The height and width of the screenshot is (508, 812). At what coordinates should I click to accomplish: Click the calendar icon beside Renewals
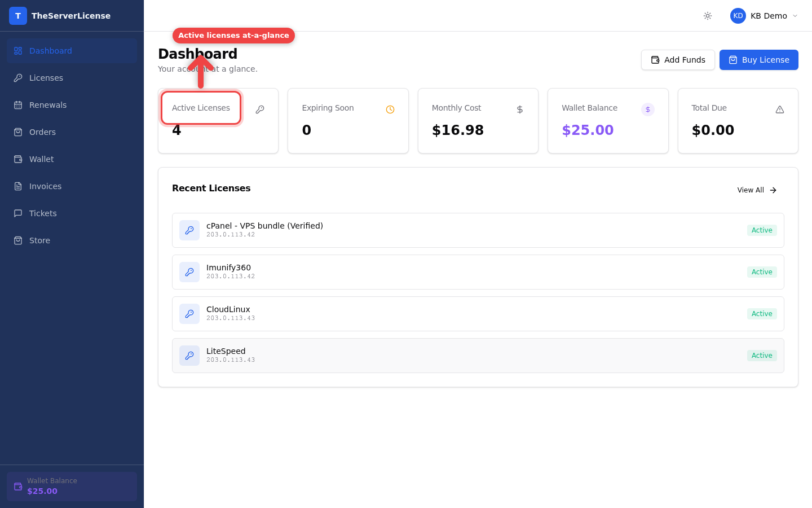pyautogui.click(x=18, y=105)
